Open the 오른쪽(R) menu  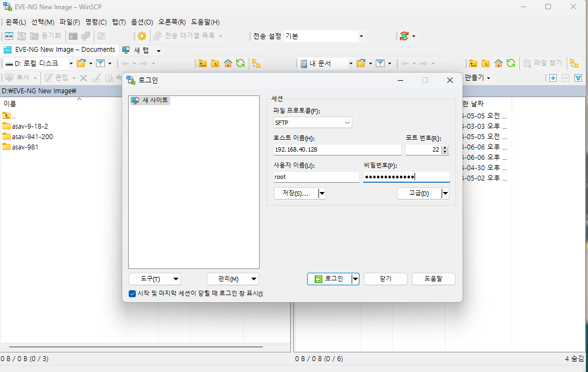[172, 22]
